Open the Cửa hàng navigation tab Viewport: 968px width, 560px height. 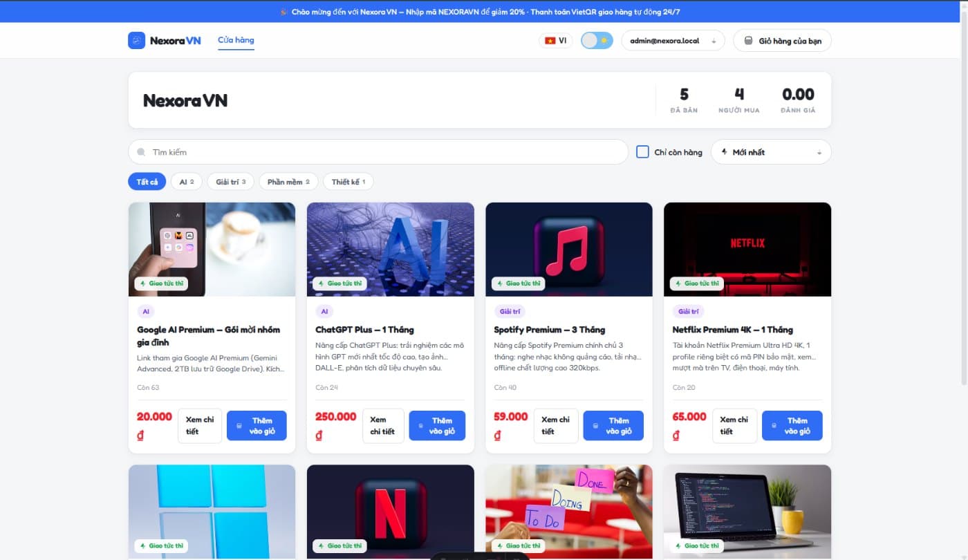pos(236,40)
